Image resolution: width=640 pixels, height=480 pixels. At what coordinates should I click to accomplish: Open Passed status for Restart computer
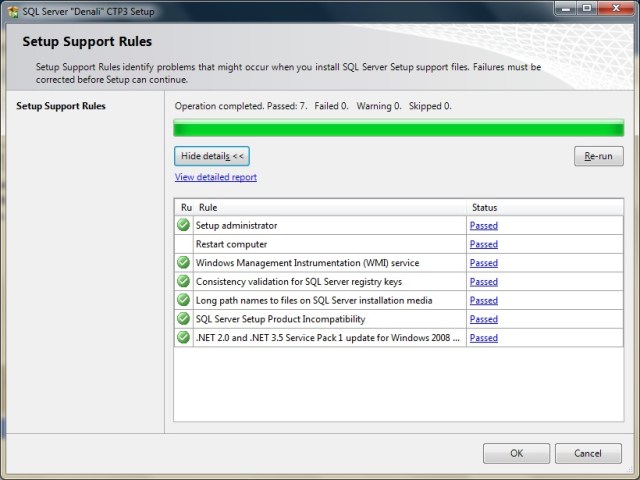(x=483, y=244)
